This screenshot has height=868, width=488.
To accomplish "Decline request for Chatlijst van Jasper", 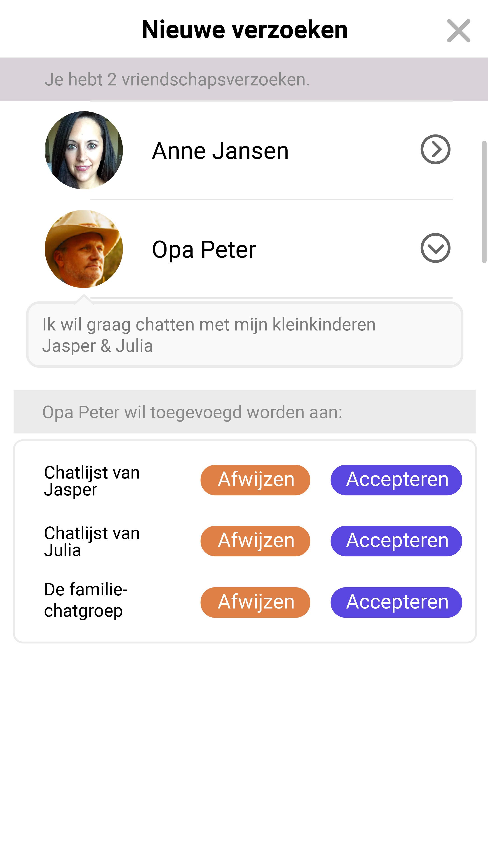I will (x=255, y=480).
